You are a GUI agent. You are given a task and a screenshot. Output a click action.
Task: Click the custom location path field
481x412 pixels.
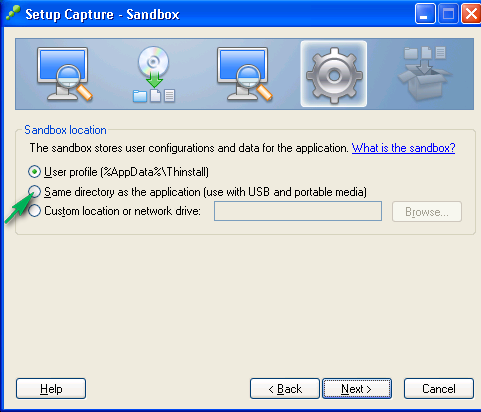click(x=298, y=211)
